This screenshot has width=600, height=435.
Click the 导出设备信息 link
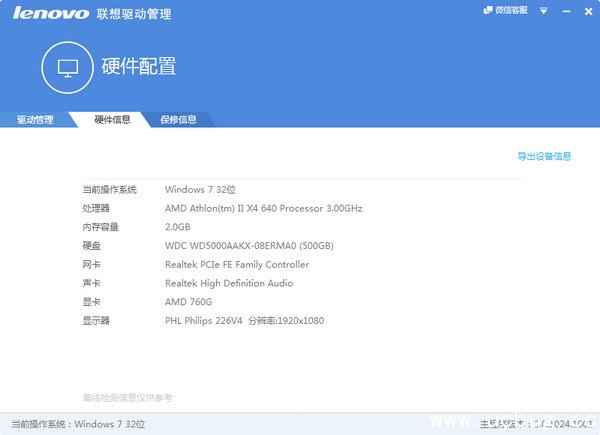click(544, 156)
